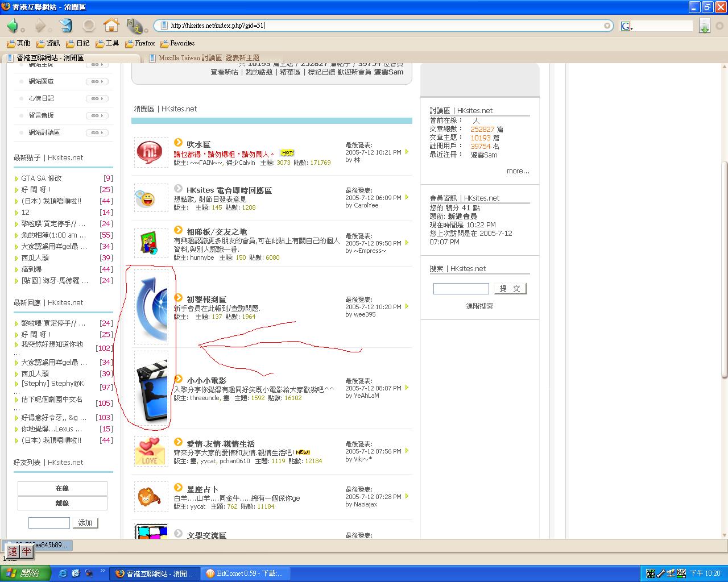Go to Home via house icon
This screenshot has height=582, width=728.
coord(111,26)
